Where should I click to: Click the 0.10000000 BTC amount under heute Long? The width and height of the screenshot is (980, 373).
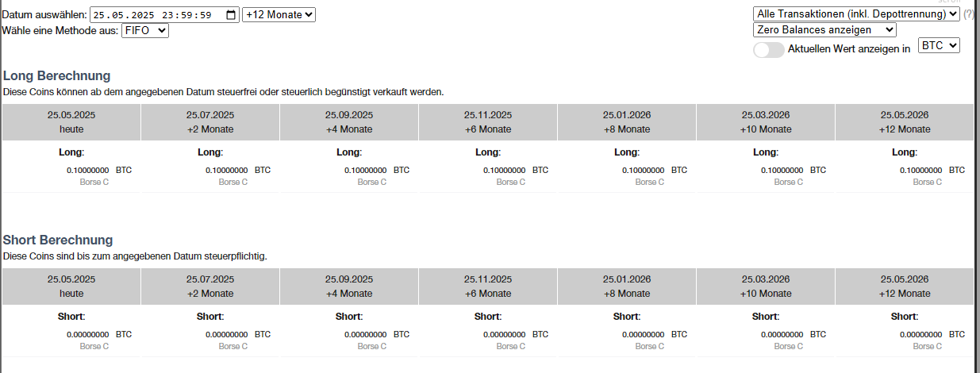(x=99, y=170)
